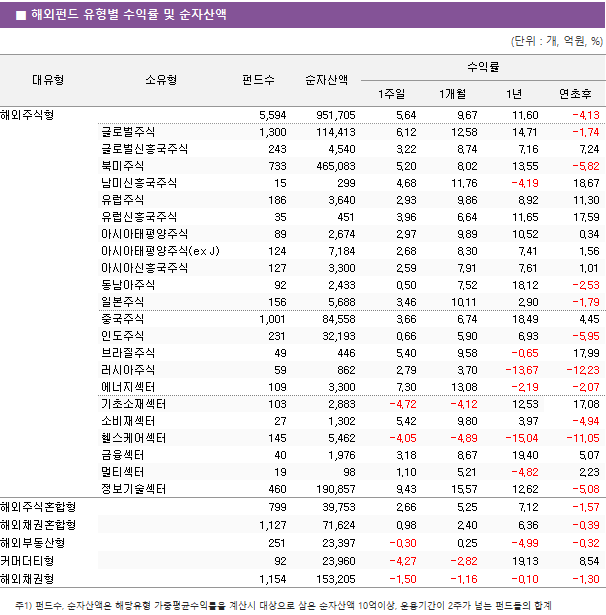Click the 소비재섹터 row label
Image resolution: width=606 pixels, height=615 pixels.
pos(128,421)
